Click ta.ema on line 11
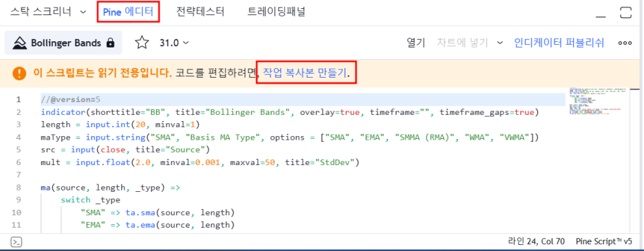The height and width of the screenshot is (251, 644). coord(140,225)
